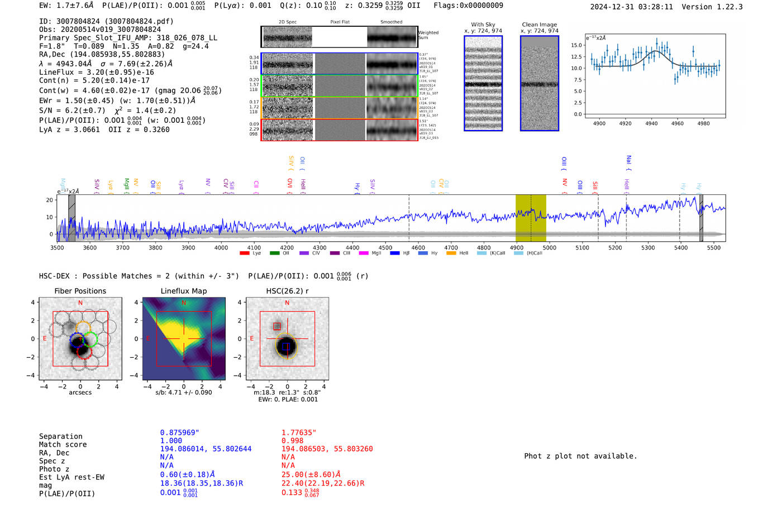Select the yellow highlighted band on the spectrum
Viewport: 782px width, 532px height.
pyautogui.click(x=530, y=218)
